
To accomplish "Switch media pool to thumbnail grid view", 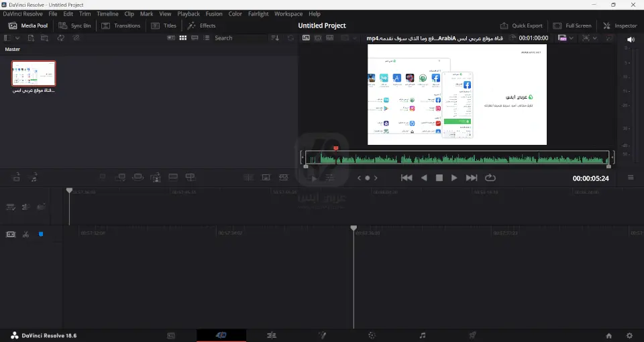I will pos(182,38).
